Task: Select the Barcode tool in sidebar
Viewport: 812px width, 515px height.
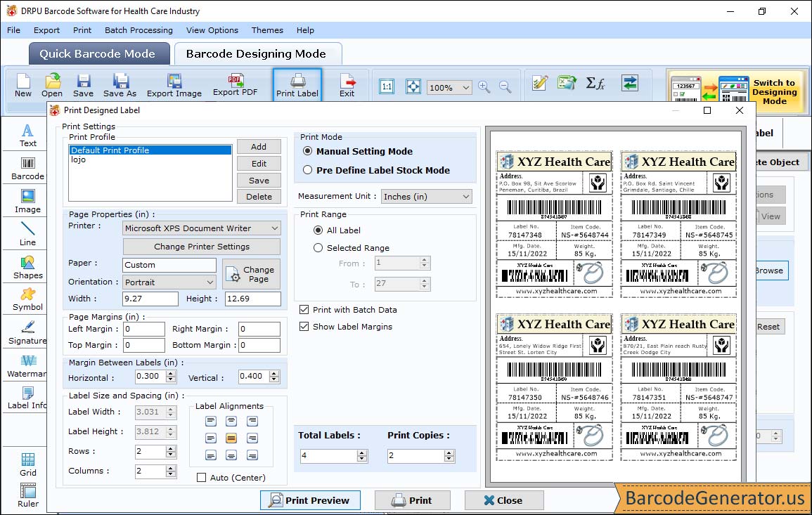Action: click(28, 169)
